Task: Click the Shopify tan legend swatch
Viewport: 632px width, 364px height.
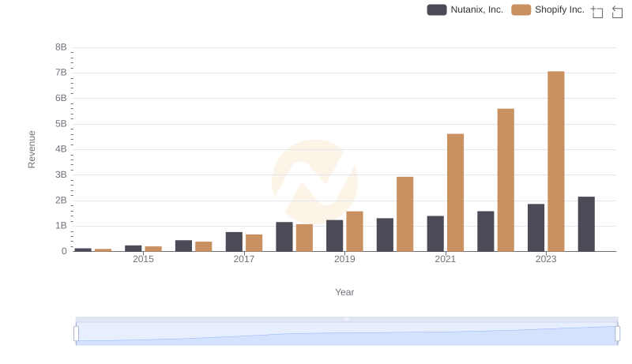Action: tap(521, 9)
